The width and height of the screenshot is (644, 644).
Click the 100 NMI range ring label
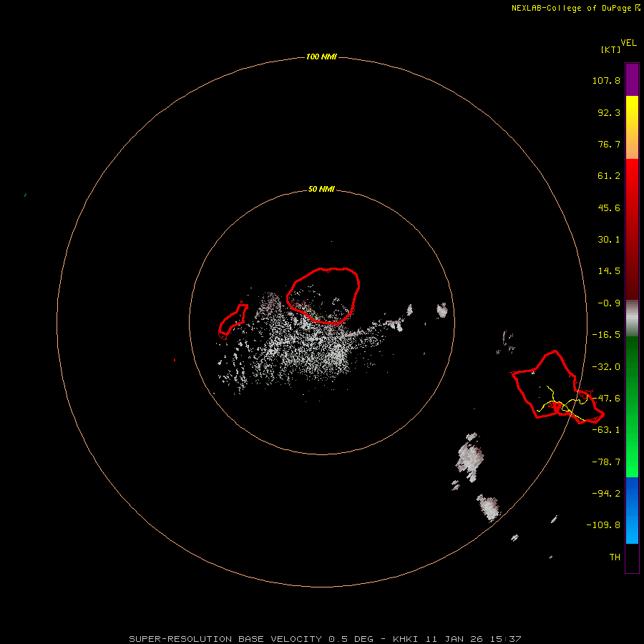[x=321, y=57]
